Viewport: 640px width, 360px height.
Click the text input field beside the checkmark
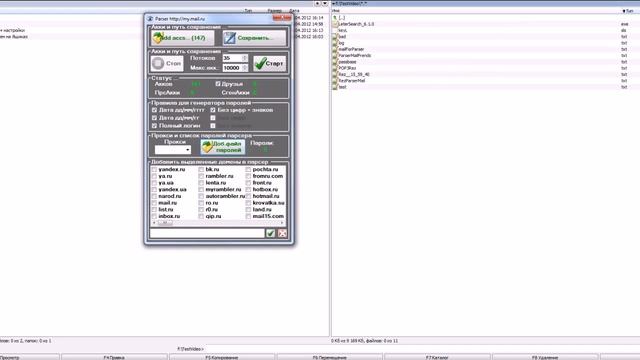point(207,233)
